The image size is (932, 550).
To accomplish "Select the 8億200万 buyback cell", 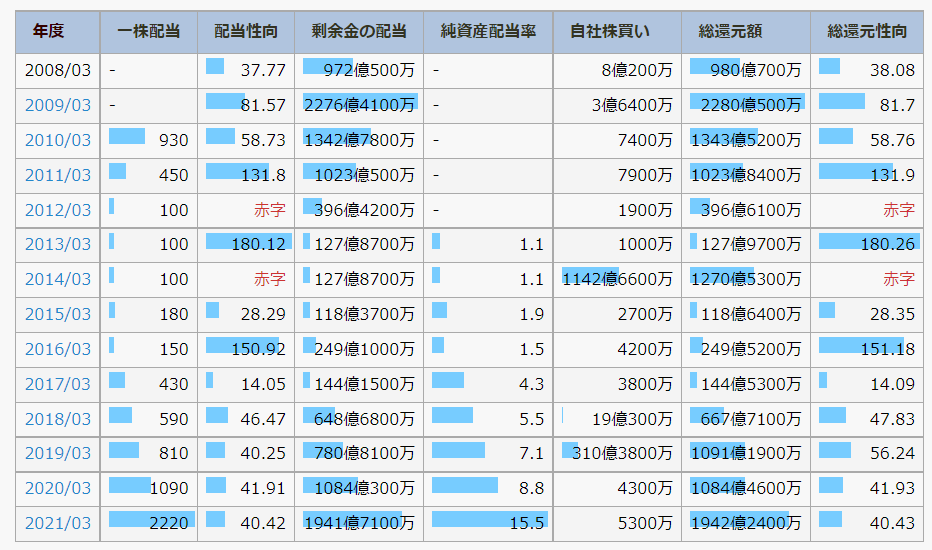I will [617, 71].
